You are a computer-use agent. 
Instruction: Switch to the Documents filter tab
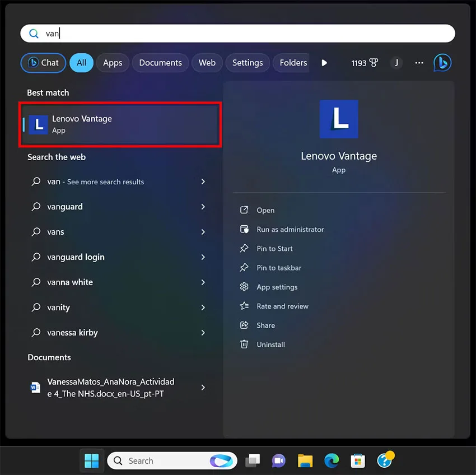(x=160, y=63)
